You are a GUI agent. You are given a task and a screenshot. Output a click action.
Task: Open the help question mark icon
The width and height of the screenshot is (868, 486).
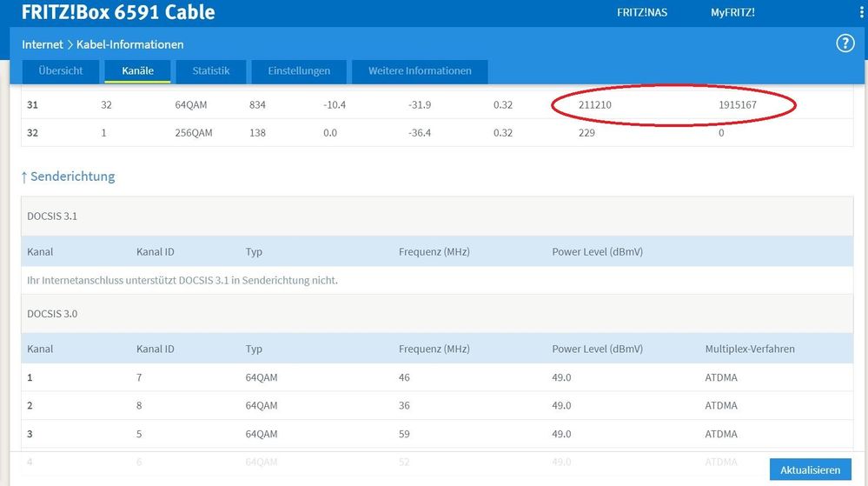845,43
